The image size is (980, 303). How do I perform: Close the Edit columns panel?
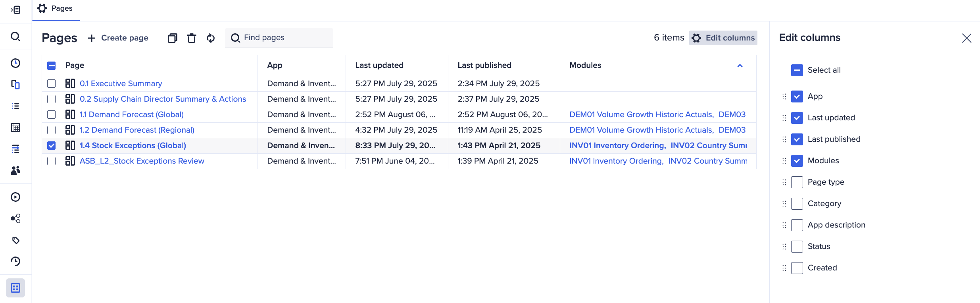pyautogui.click(x=967, y=38)
